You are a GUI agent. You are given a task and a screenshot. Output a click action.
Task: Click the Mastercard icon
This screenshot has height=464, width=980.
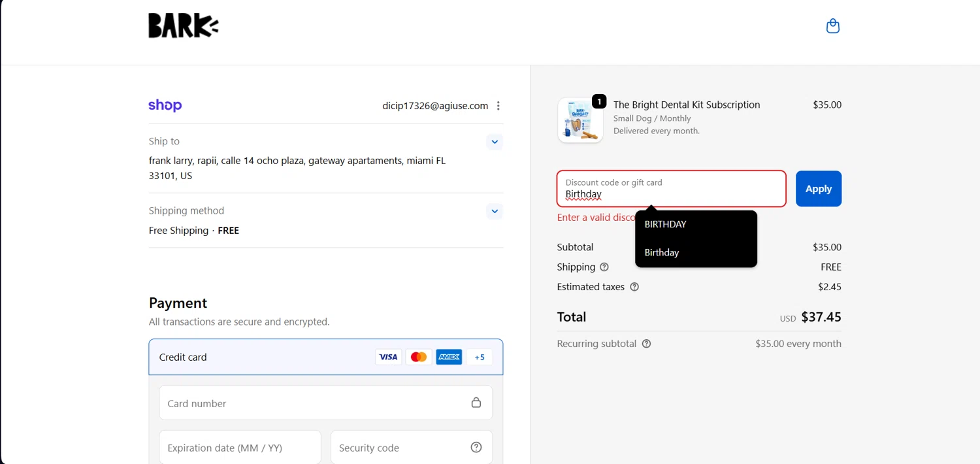419,357
